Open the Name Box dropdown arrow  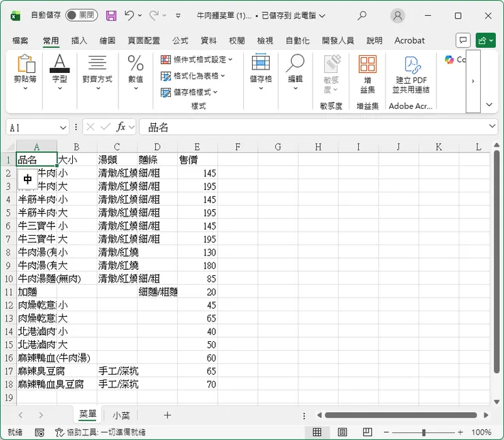[63, 128]
